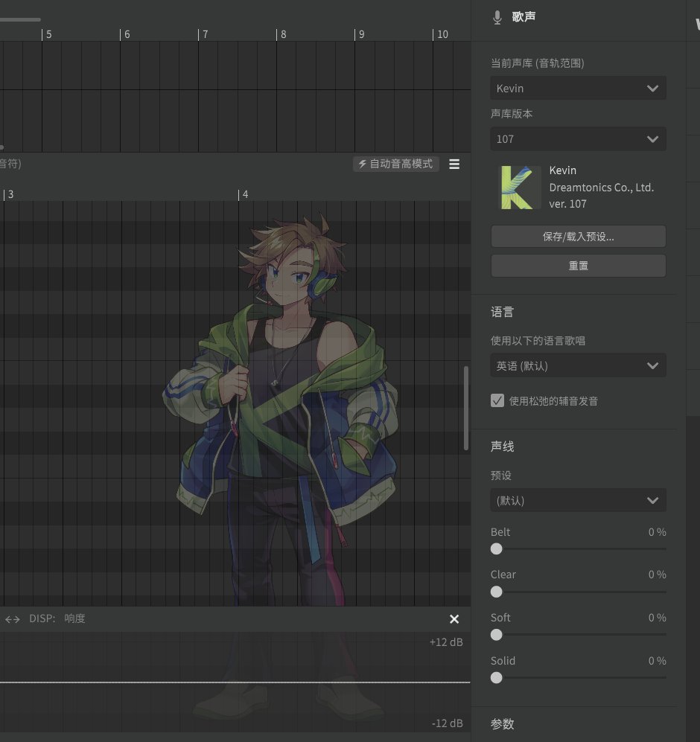Click the Soft slider handle
This screenshot has width=700, height=742.
497,635
